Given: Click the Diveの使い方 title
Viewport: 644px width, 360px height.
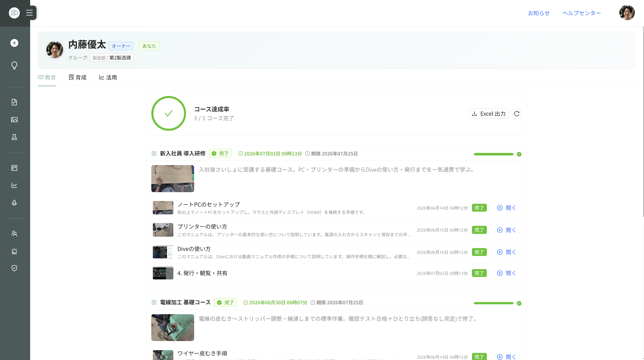Looking at the screenshot, I should [194, 249].
